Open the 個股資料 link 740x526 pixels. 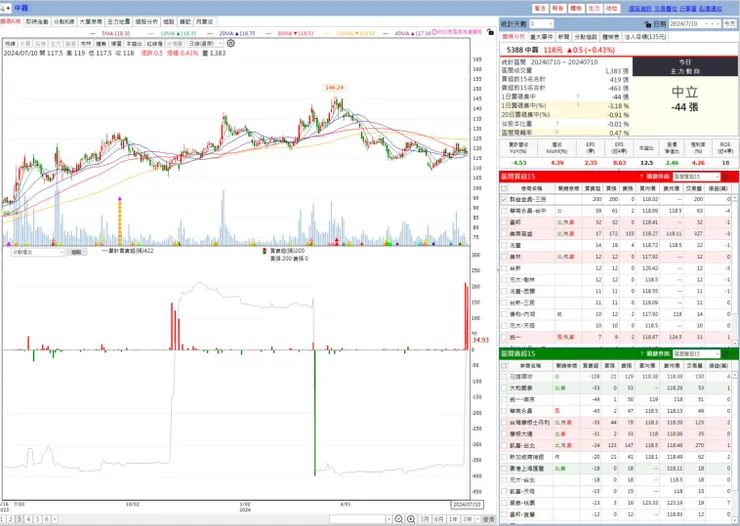click(x=640, y=8)
